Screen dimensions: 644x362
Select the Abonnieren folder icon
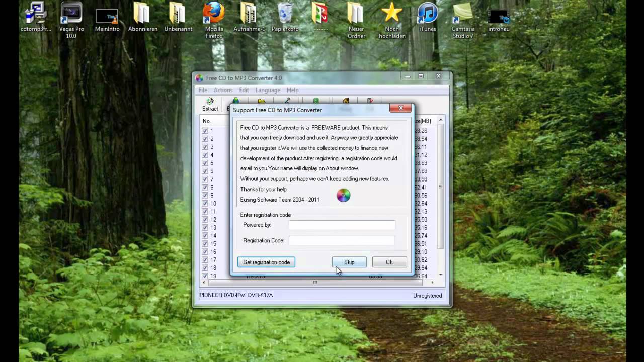pyautogui.click(x=142, y=18)
